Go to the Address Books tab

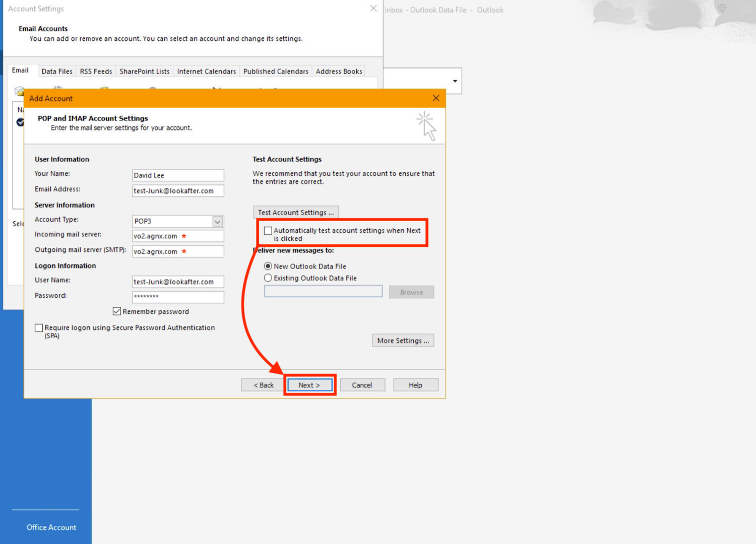tap(339, 72)
